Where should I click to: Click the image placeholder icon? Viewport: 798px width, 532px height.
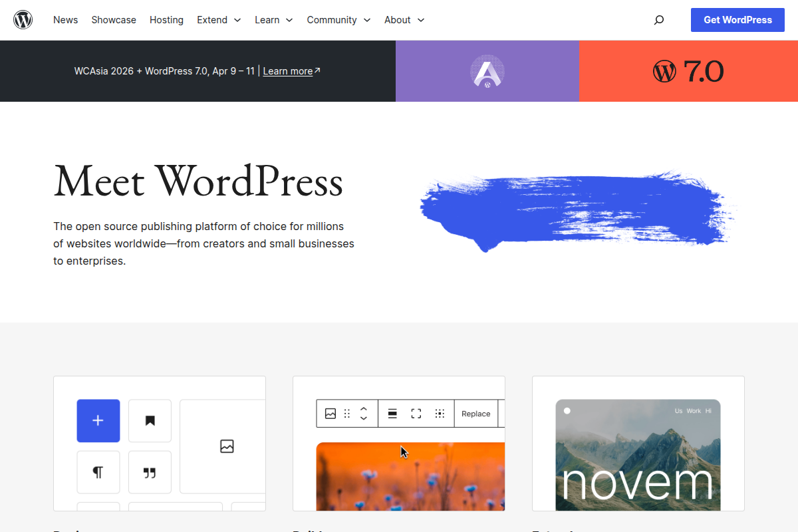tap(227, 446)
